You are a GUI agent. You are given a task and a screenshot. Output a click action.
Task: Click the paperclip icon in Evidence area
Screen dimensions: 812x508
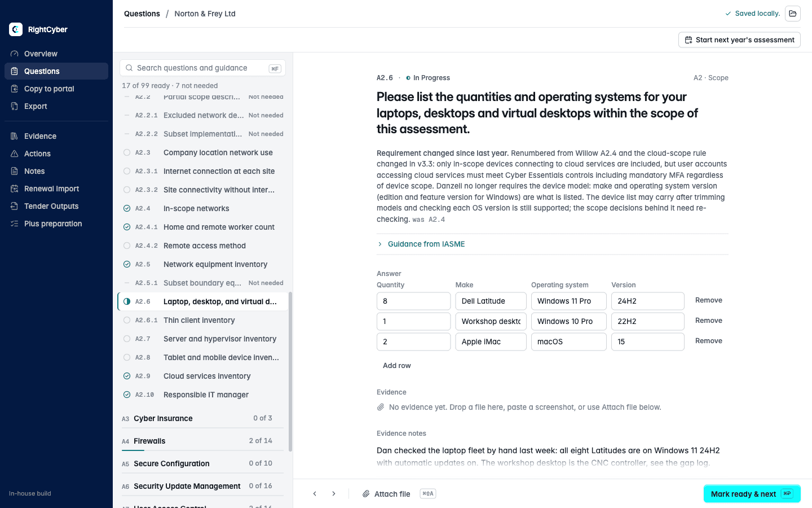pyautogui.click(x=381, y=407)
